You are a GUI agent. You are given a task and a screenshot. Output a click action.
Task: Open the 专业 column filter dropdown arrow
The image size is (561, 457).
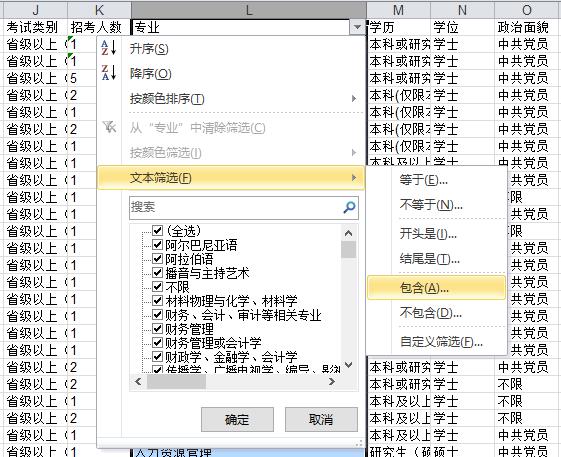pos(357,27)
